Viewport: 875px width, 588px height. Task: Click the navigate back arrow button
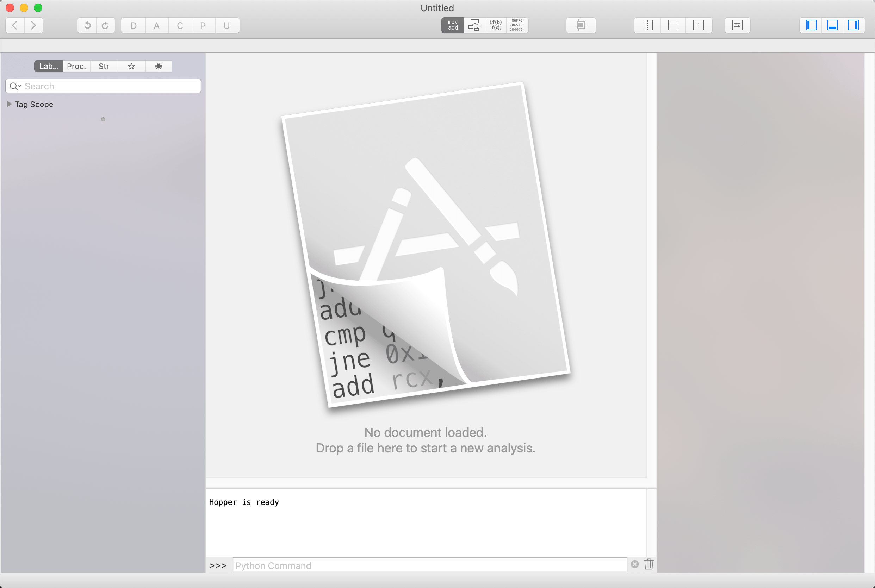[14, 25]
